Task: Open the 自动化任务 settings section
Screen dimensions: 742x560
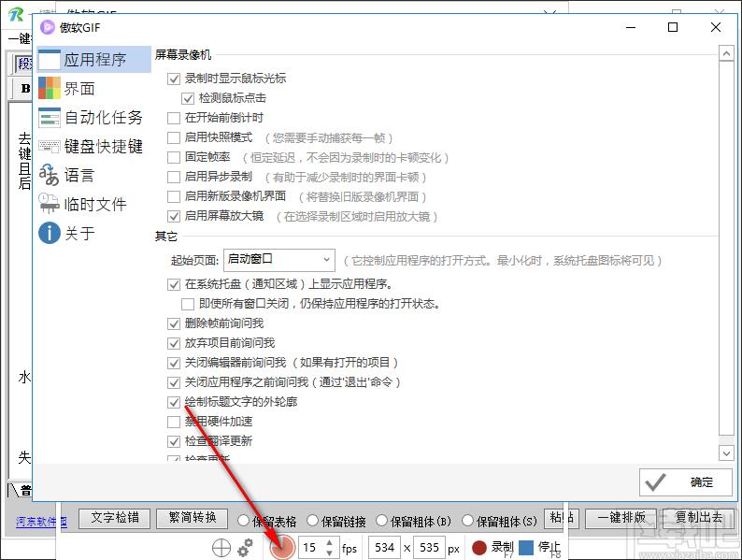Action: coord(93,118)
